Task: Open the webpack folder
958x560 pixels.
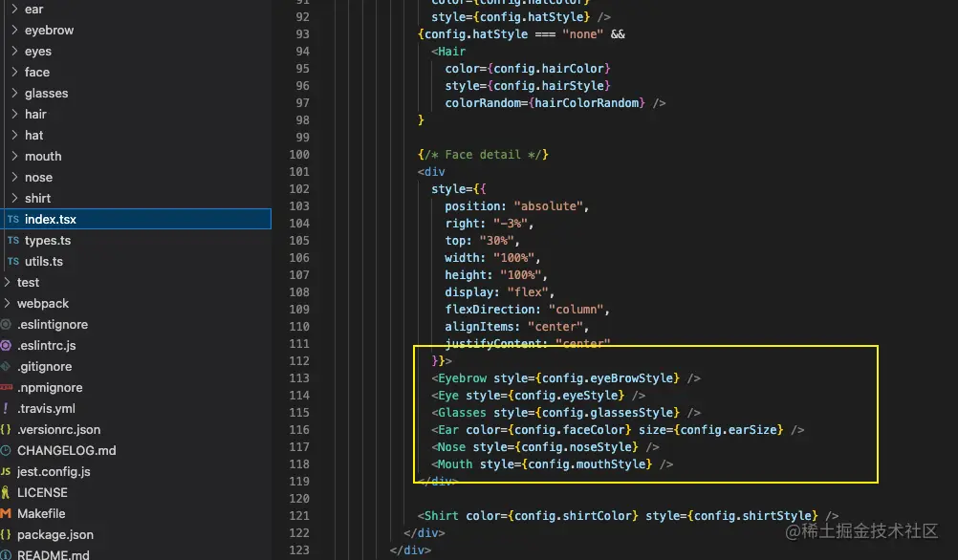Action: coord(43,304)
